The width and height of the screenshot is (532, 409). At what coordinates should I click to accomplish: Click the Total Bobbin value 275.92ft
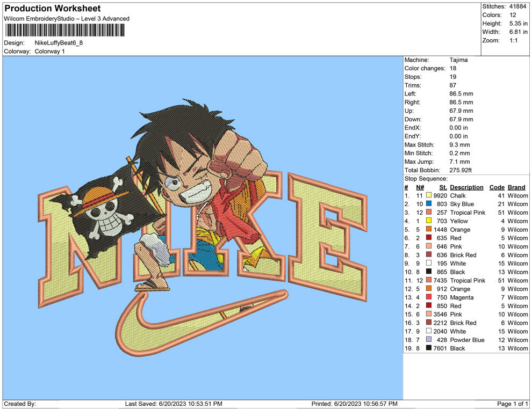(x=461, y=170)
